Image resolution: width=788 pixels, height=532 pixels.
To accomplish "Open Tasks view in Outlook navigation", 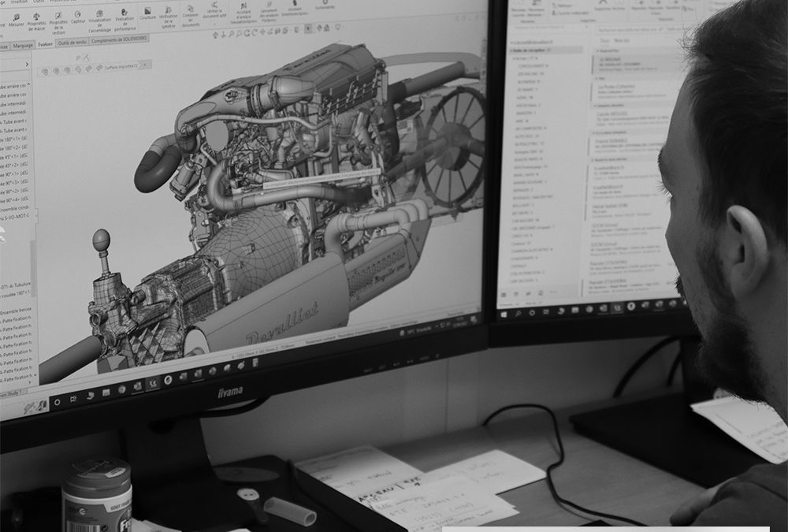I will [541, 292].
